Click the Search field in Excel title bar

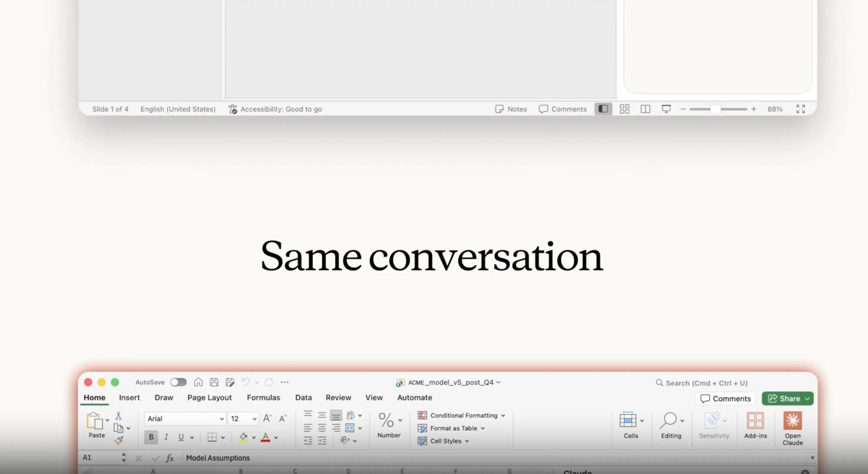coord(706,383)
